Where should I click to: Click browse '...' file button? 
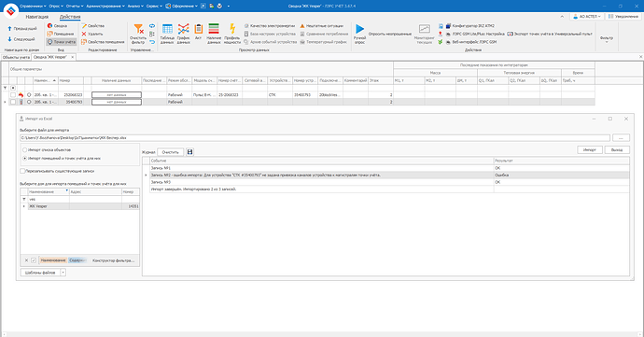[x=621, y=137]
